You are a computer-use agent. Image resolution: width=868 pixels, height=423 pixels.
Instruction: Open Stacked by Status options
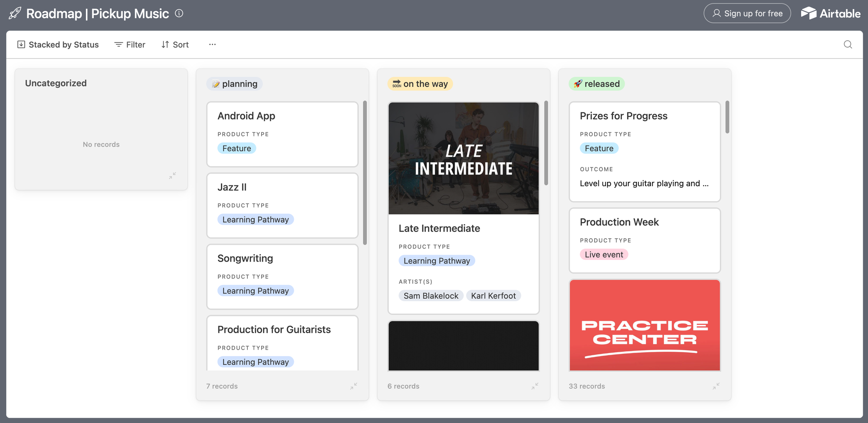58,44
